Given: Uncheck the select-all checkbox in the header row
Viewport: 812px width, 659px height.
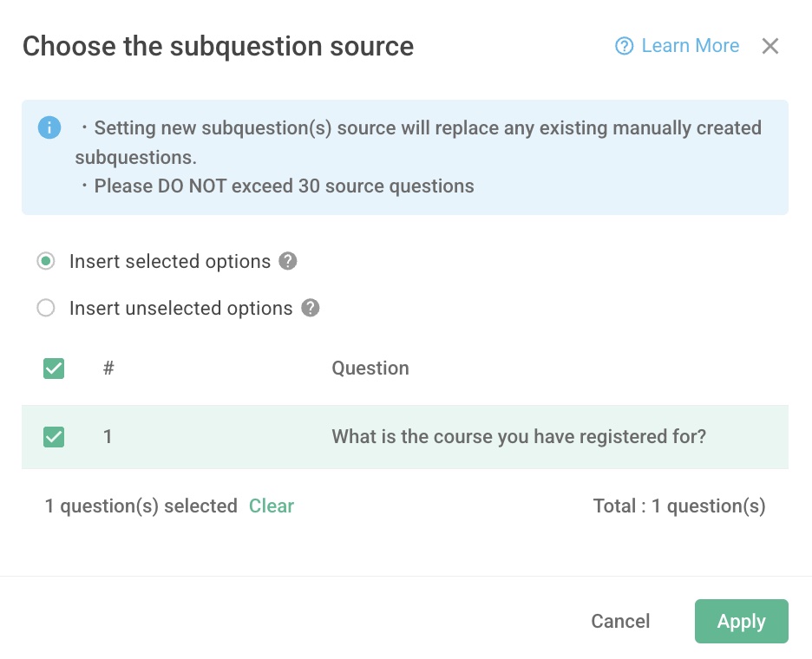Looking at the screenshot, I should [54, 368].
